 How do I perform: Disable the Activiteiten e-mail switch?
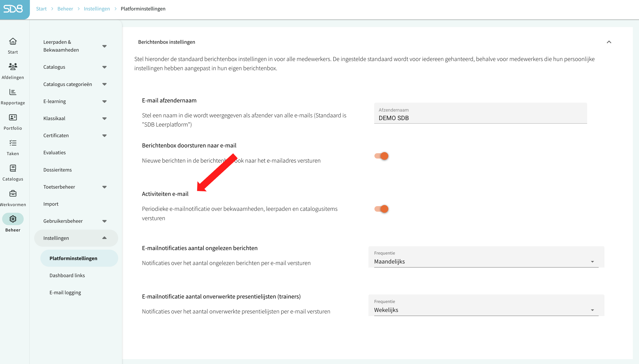[381, 209]
